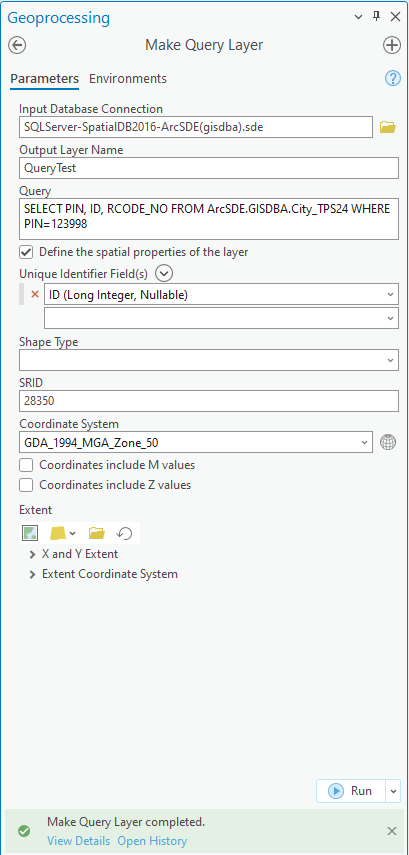
Task: Switch to the Environments tab
Action: [x=128, y=79]
